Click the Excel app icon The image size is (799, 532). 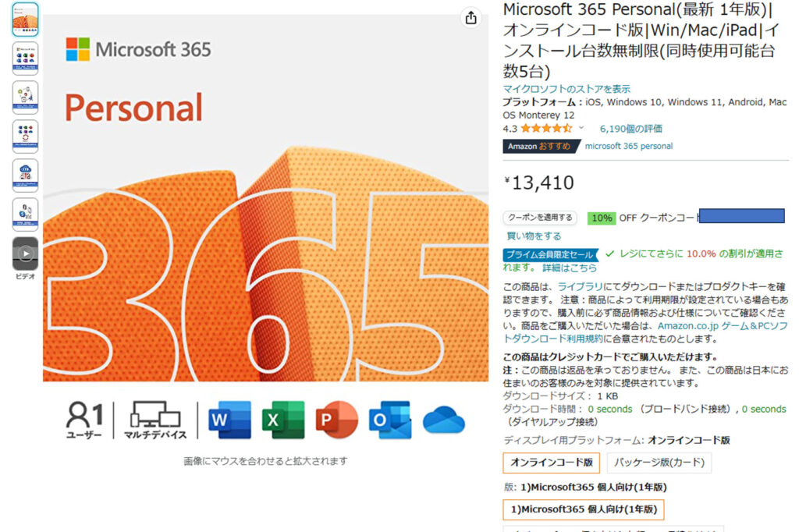pos(282,420)
